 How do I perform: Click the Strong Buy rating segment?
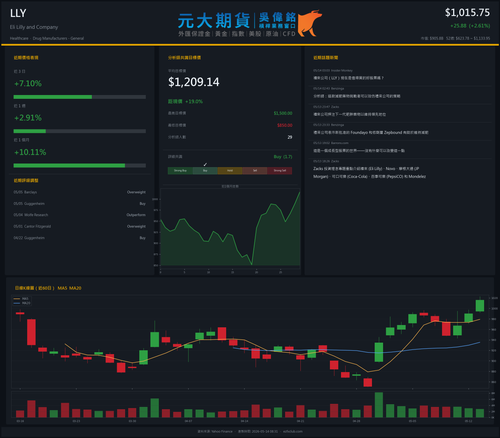point(180,171)
